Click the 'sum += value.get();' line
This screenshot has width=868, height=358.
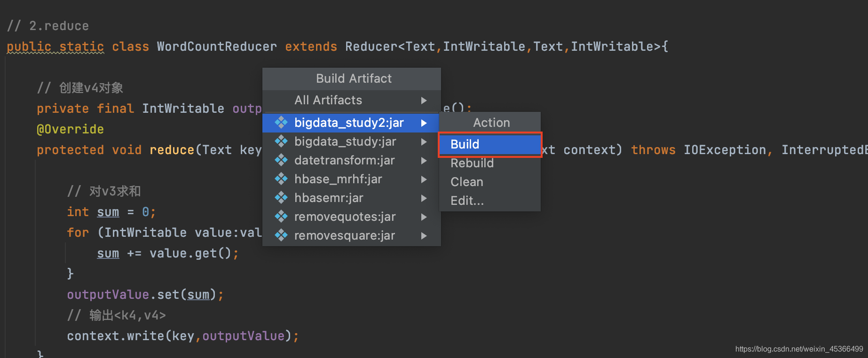coord(168,253)
